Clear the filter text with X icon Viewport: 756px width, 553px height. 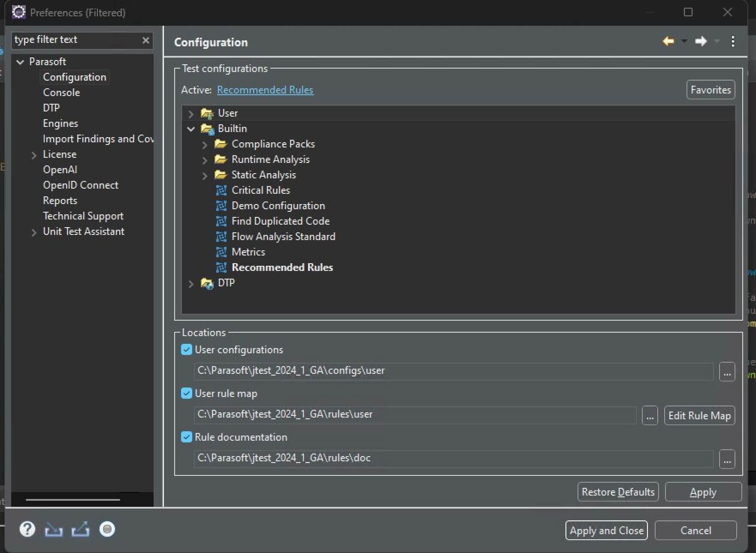[x=146, y=40]
